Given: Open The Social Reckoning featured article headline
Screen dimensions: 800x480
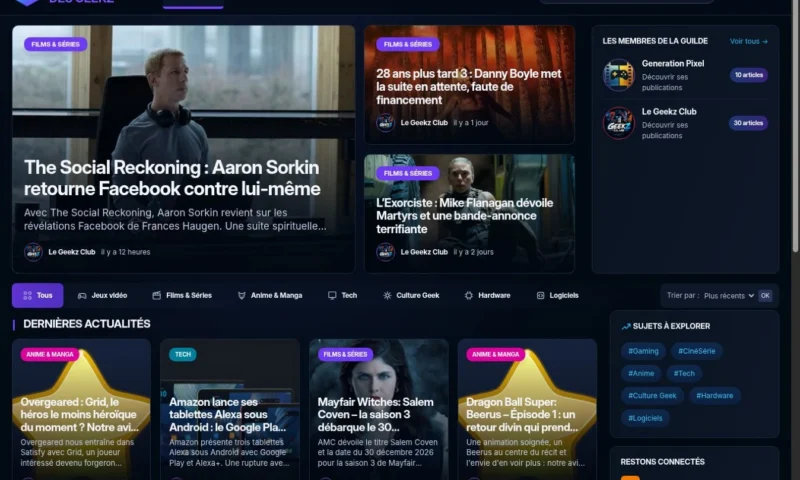Looking at the screenshot, I should [x=172, y=178].
